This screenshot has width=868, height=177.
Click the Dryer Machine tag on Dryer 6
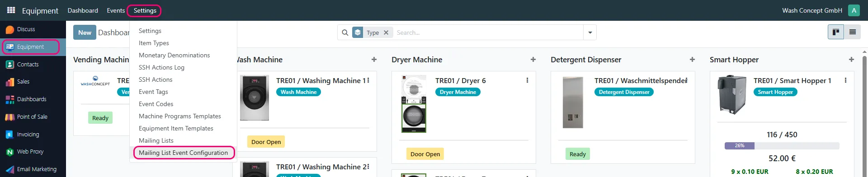point(458,92)
